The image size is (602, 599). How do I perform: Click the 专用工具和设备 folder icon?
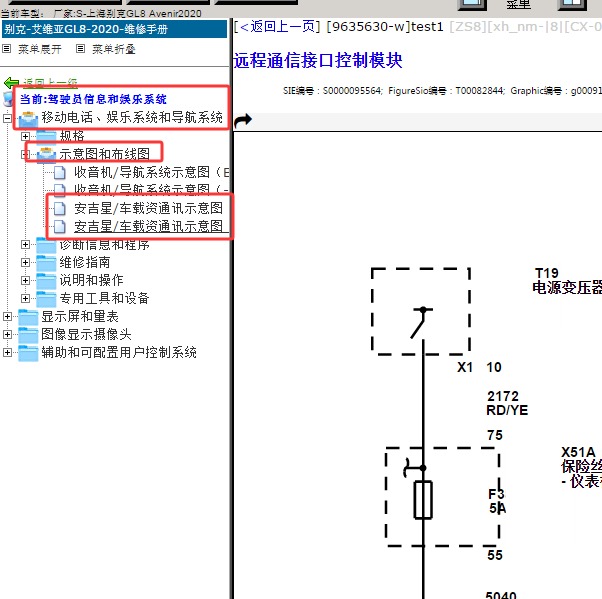point(46,299)
